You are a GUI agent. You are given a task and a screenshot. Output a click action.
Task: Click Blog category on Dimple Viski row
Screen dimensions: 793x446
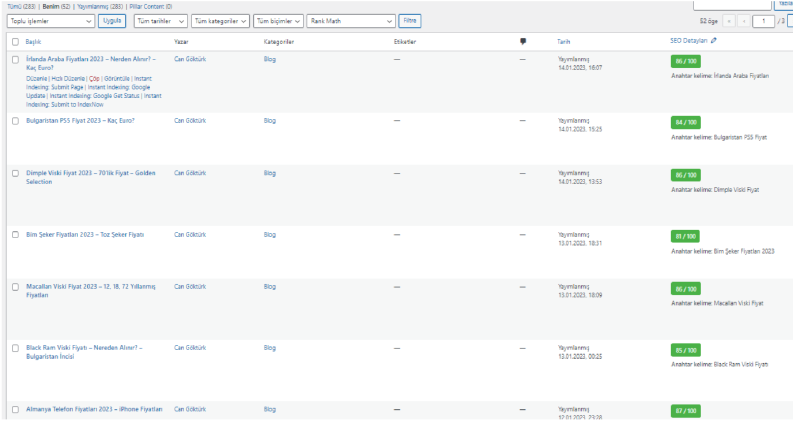[270, 173]
